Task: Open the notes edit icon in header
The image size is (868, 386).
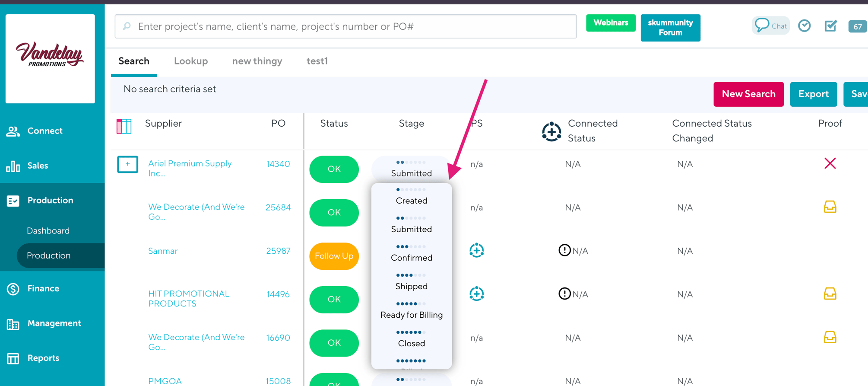Action: click(830, 26)
